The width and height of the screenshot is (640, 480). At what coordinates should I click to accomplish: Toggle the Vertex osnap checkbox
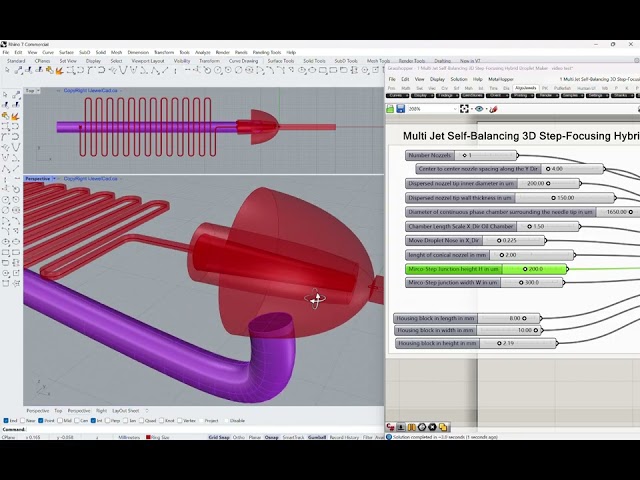pyautogui.click(x=180, y=420)
